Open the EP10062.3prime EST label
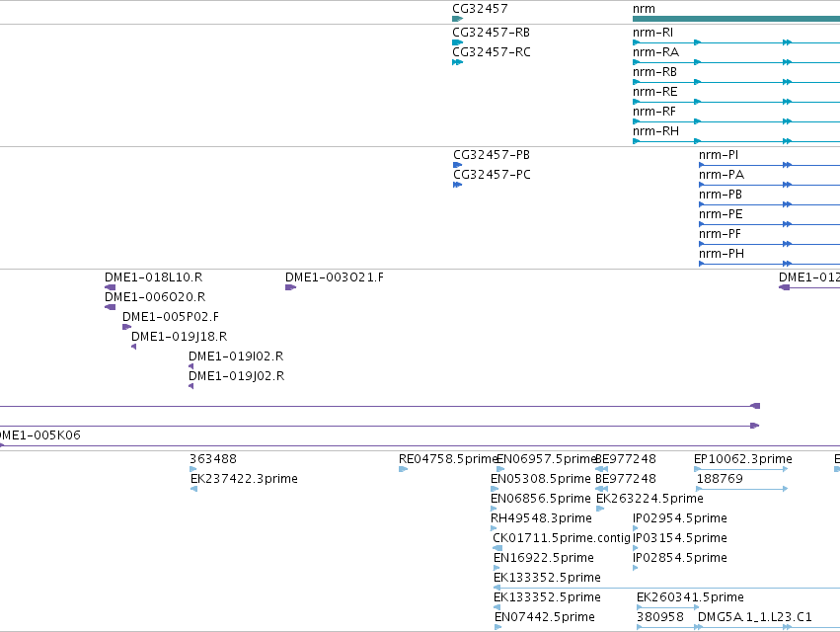840x632 pixels. click(x=742, y=459)
